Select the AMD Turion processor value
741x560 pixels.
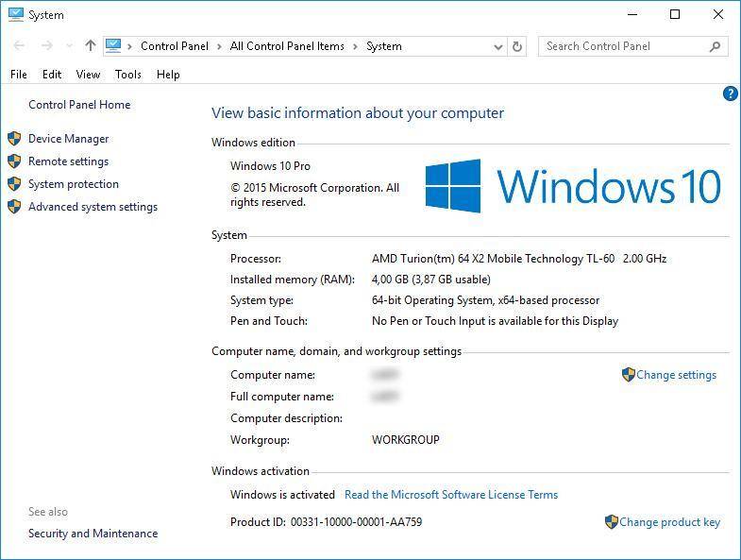519,259
